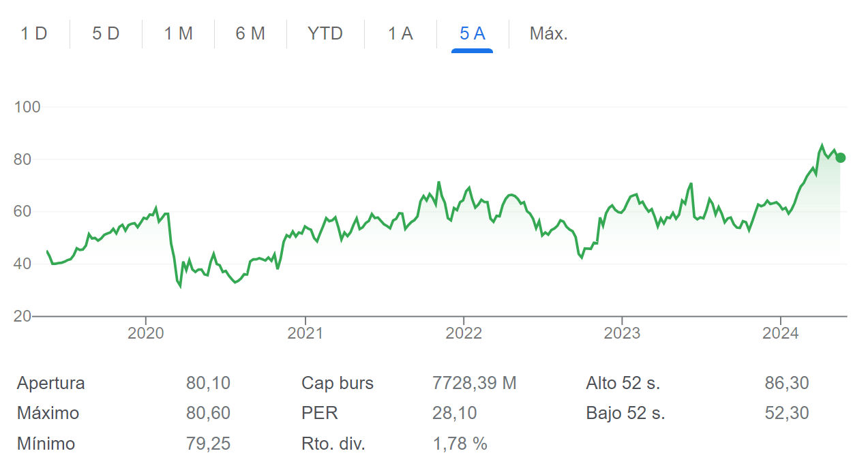The image size is (868, 464).
Task: Select the 5 D range tab
Action: tap(106, 33)
